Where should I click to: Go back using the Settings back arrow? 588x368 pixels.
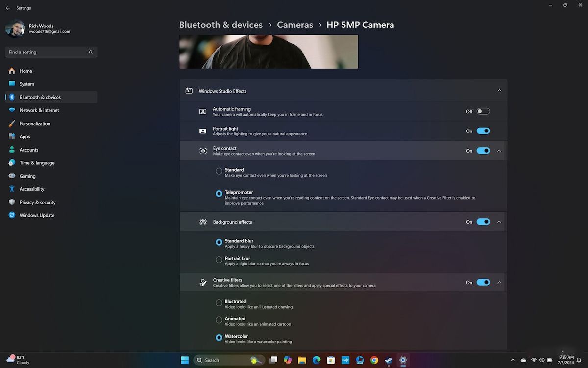(7, 8)
